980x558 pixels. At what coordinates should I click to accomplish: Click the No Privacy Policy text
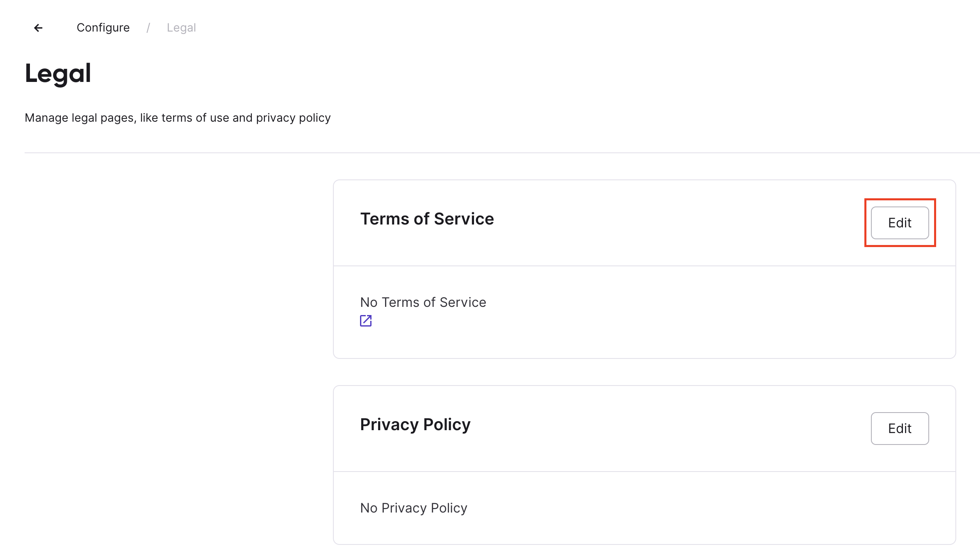pyautogui.click(x=413, y=508)
